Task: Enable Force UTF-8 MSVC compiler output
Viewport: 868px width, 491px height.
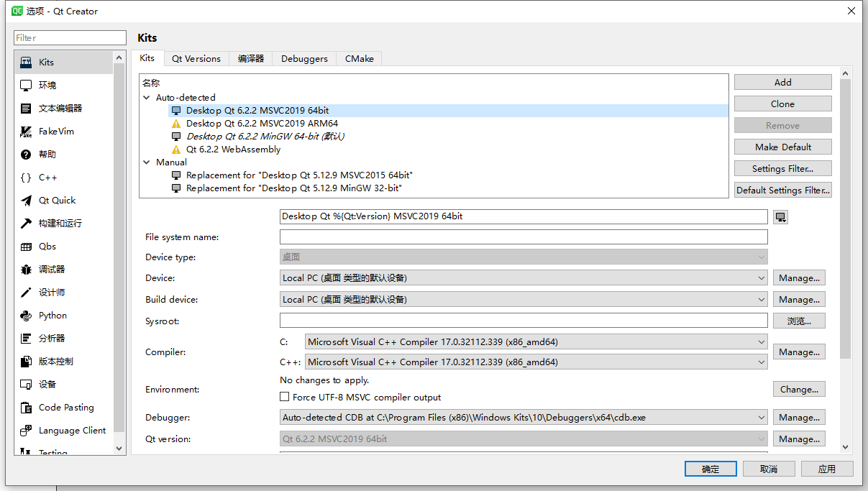Action: coord(285,396)
